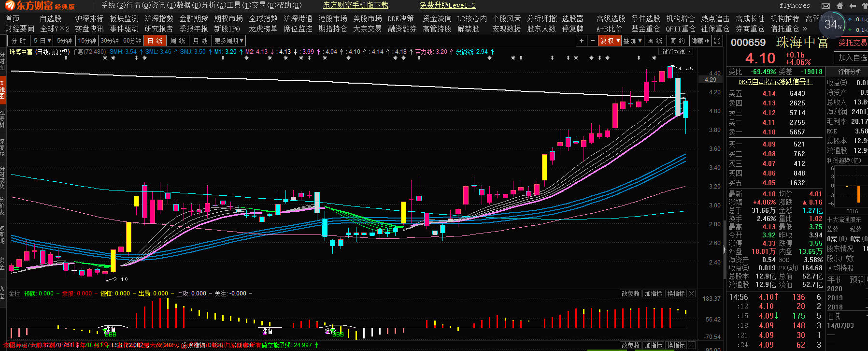Expand hidden side panel with 隐藏 button
This screenshot has width=868, height=351.
click(700, 41)
